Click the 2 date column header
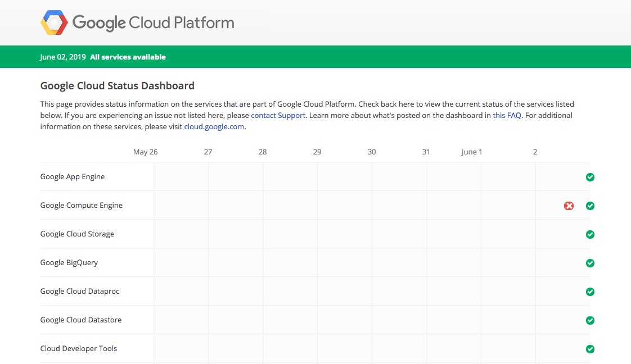Viewport: 631px width, 364px height. [535, 152]
